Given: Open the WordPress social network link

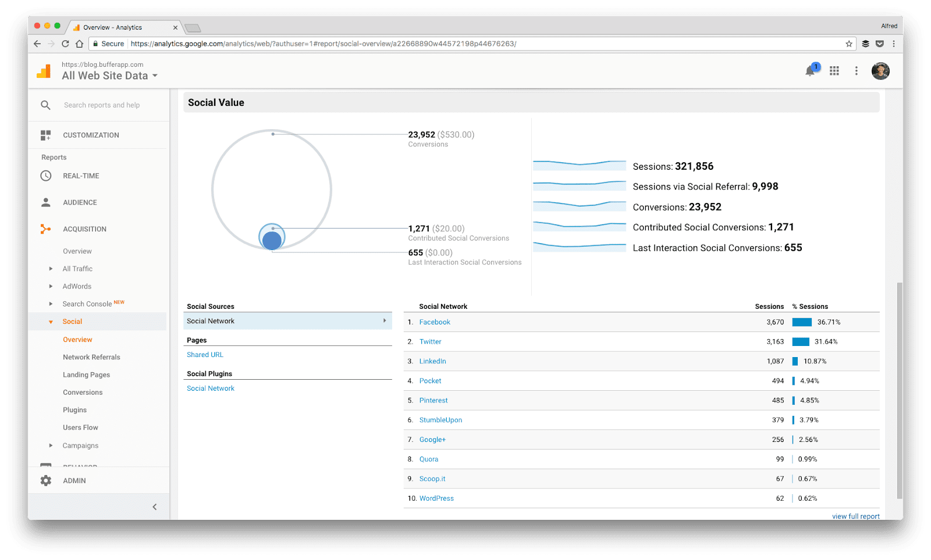Looking at the screenshot, I should [x=436, y=498].
